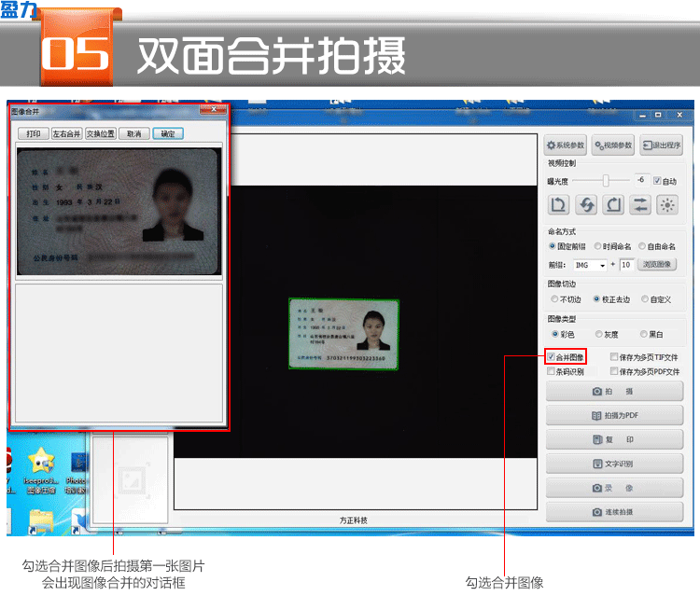Click the placeholder thumbnail in left panel

click(x=132, y=481)
